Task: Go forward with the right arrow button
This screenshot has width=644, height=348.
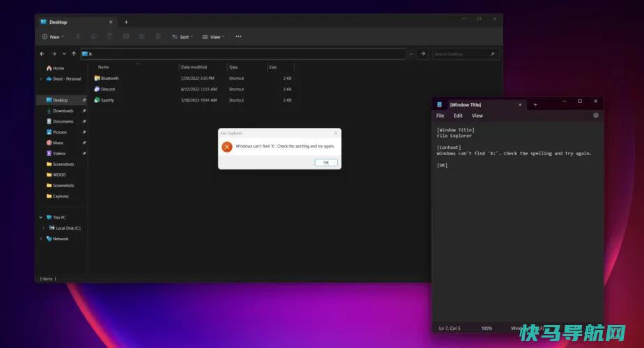Action: click(54, 54)
